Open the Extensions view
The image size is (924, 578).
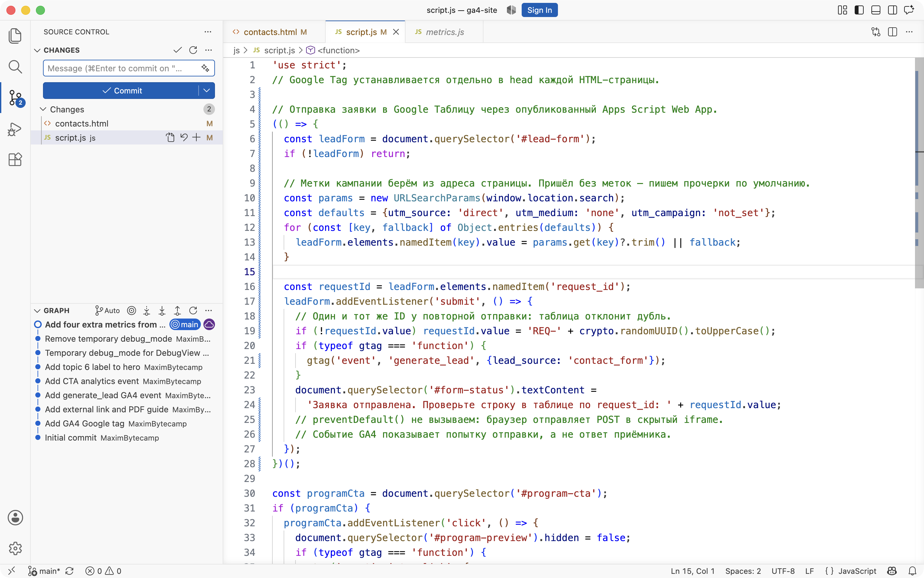coord(15,159)
